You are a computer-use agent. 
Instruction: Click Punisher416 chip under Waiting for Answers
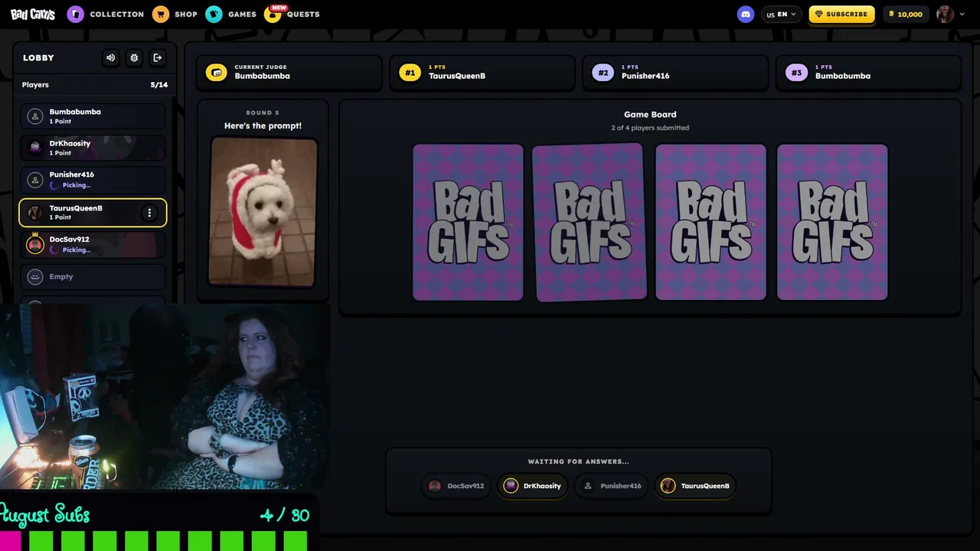[x=611, y=486]
